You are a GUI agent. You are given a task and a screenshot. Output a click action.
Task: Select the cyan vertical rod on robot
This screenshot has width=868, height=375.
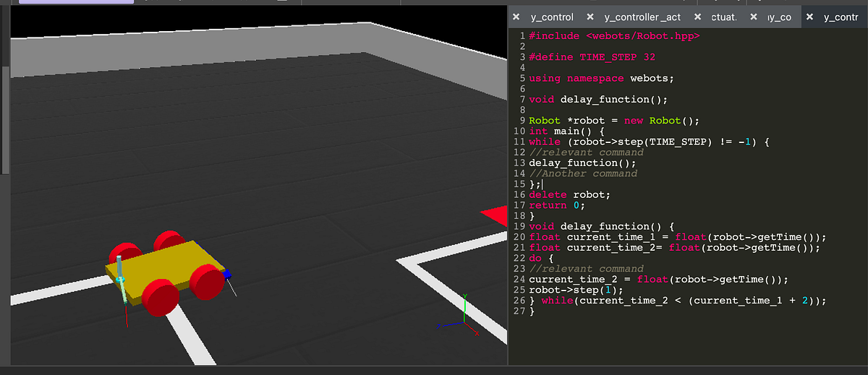[121, 277]
